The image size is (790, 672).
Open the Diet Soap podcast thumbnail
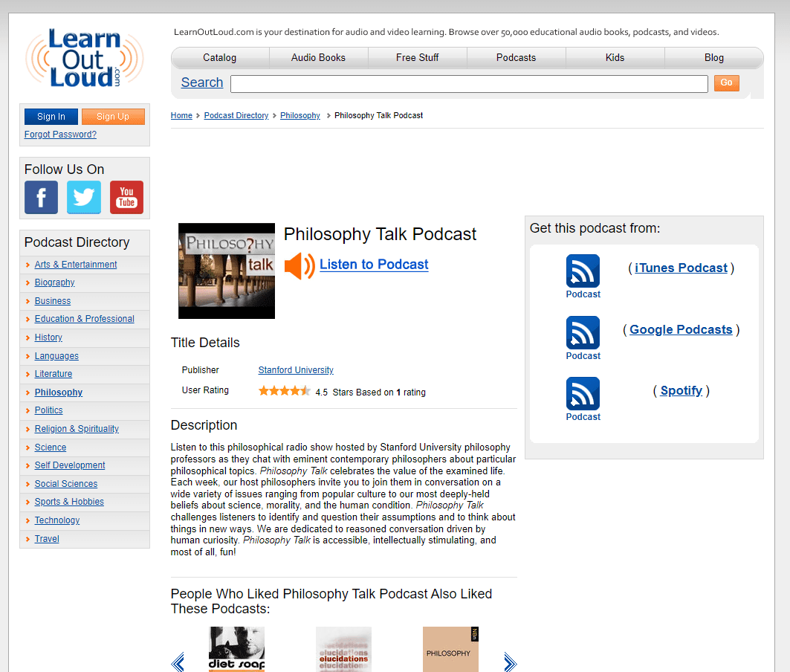pos(237,649)
